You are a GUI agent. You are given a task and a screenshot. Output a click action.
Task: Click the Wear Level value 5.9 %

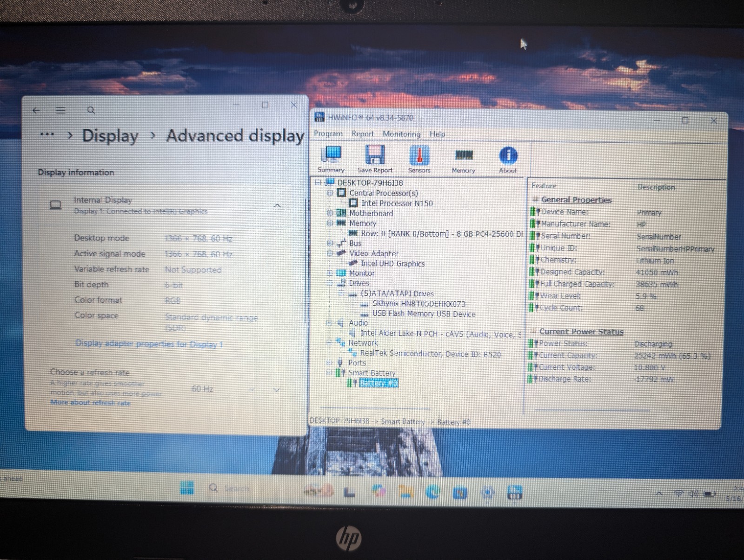coord(646,296)
